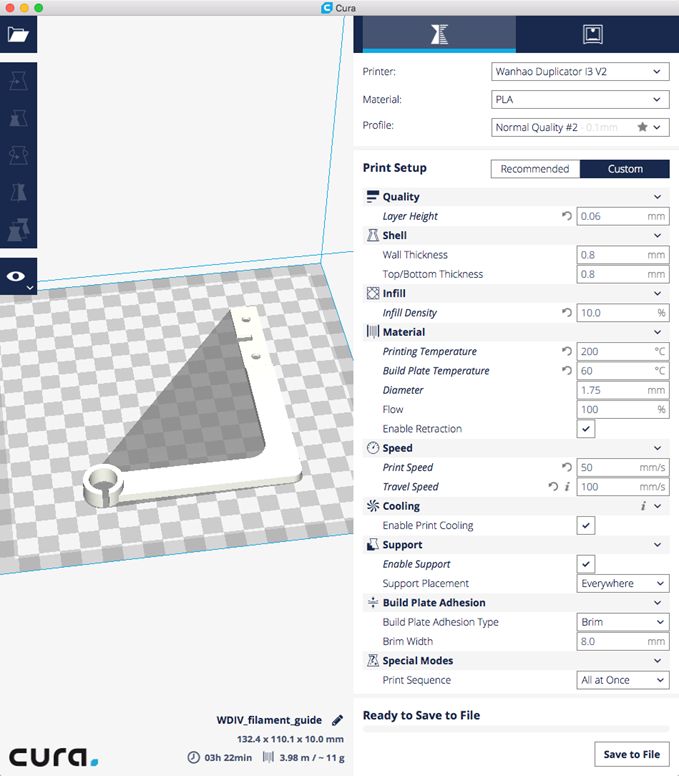The image size is (679, 776).
Task: Click the Build Plate Adhesion category icon
Action: coord(373,602)
